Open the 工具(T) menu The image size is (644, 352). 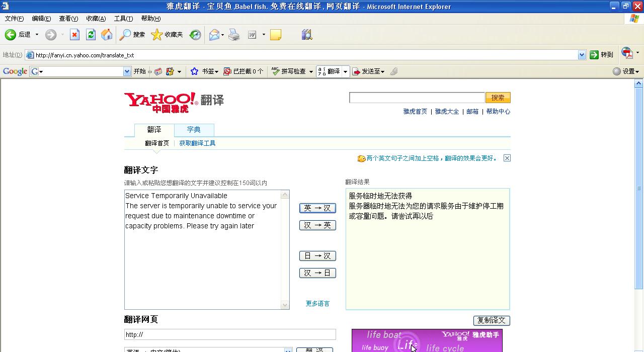(x=123, y=19)
